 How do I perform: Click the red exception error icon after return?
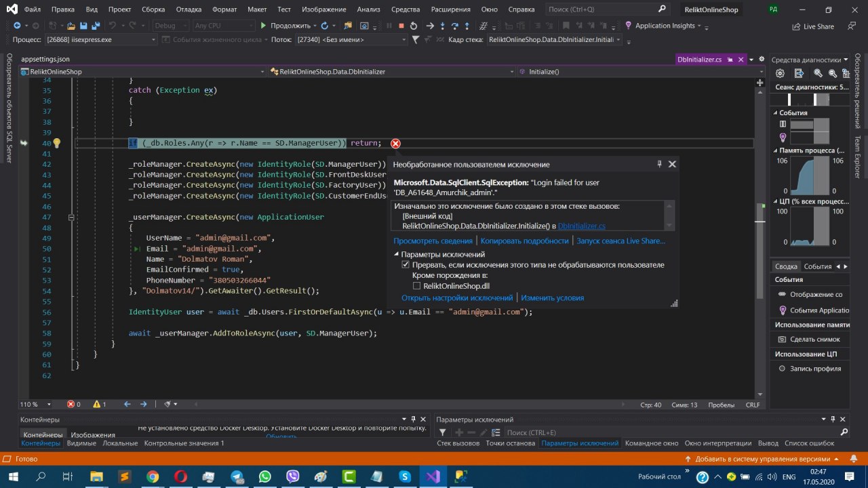pyautogui.click(x=395, y=143)
